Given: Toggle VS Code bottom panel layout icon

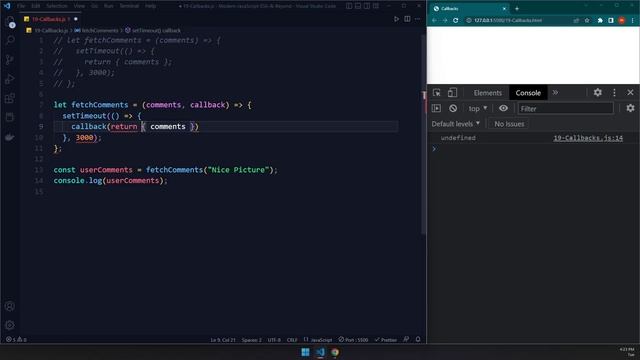Looking at the screenshot, I should coord(358,6).
